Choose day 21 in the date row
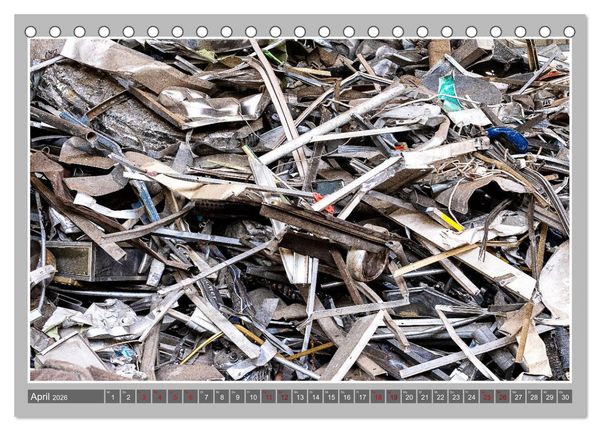This screenshot has width=600, height=431. [x=425, y=397]
